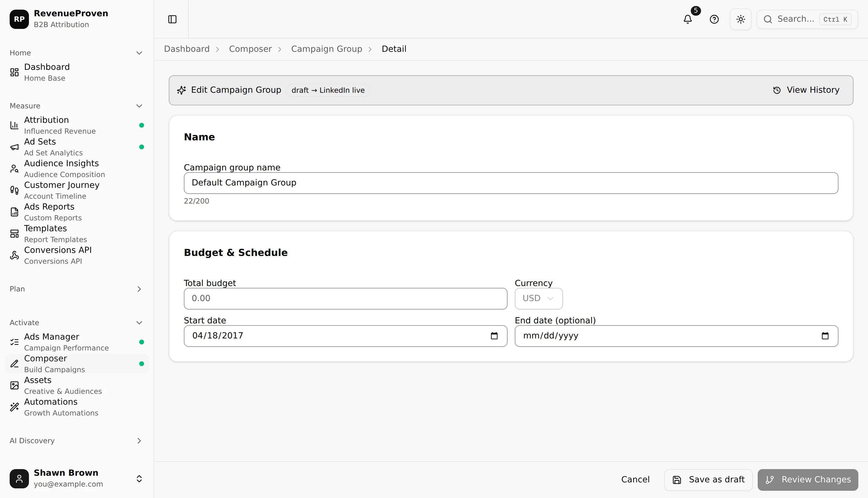The image size is (868, 498).
Task: Open Ads Reports document icon
Action: tap(14, 212)
